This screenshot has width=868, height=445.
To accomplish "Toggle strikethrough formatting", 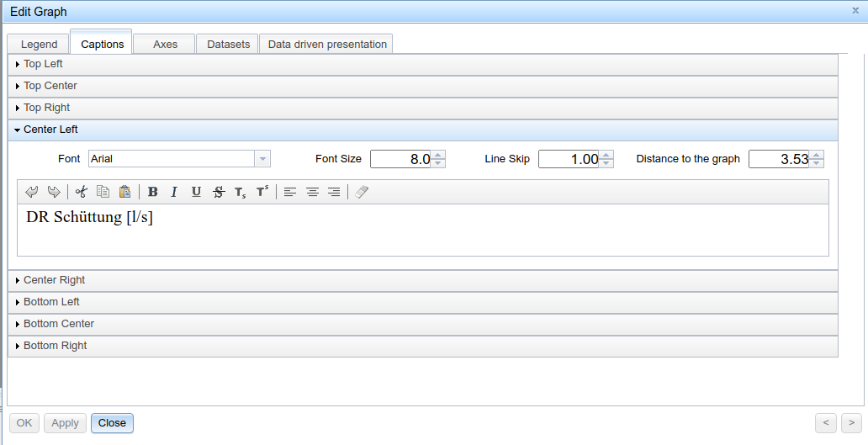I will (218, 192).
